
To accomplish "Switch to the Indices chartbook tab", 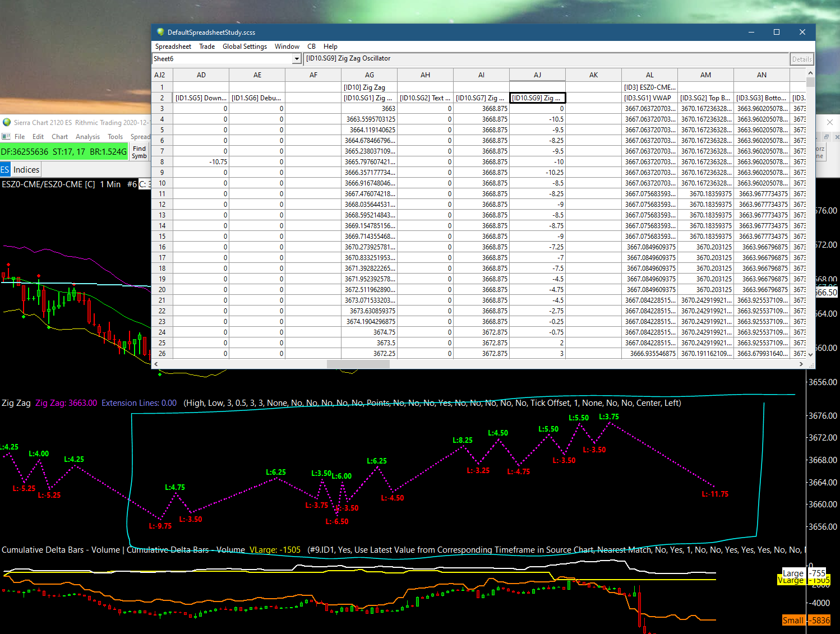I will pos(26,170).
